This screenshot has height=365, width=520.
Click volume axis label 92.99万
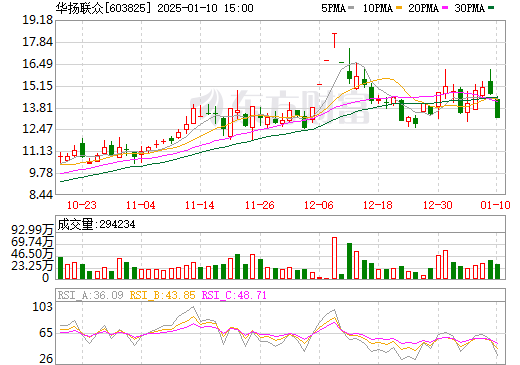point(32,230)
